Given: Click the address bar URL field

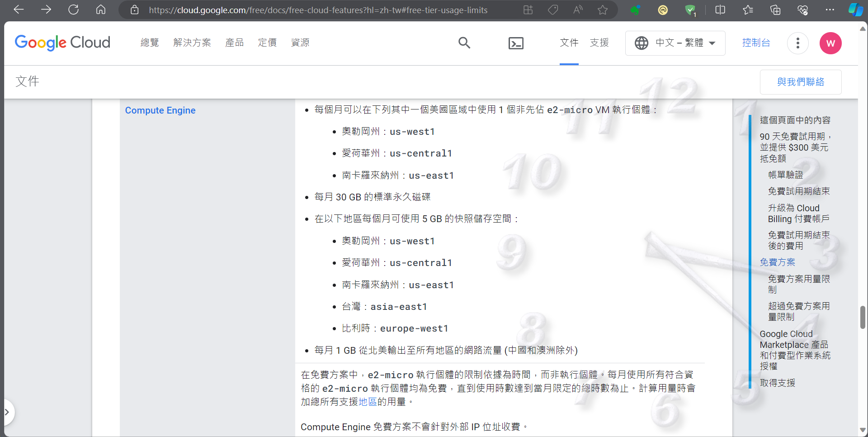Looking at the screenshot, I should coord(318,10).
